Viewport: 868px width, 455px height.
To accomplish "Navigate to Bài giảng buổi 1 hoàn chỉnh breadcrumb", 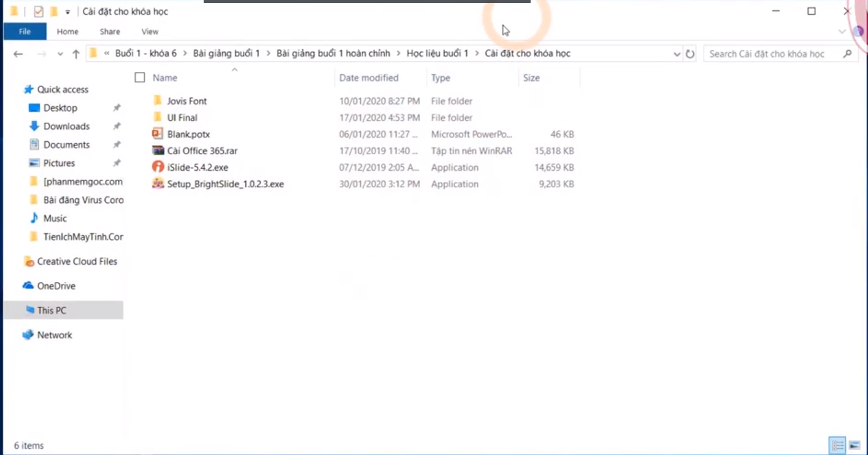I will [333, 53].
